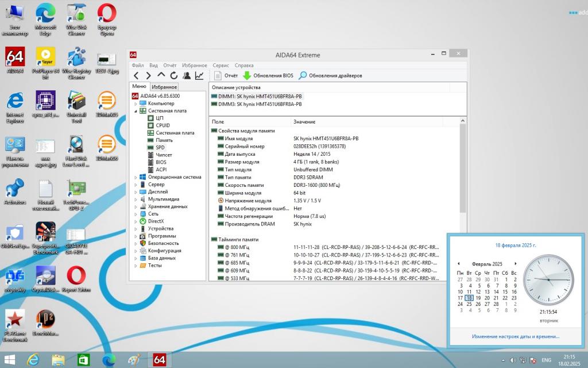
Task: Open the Справка menu
Action: click(243, 66)
